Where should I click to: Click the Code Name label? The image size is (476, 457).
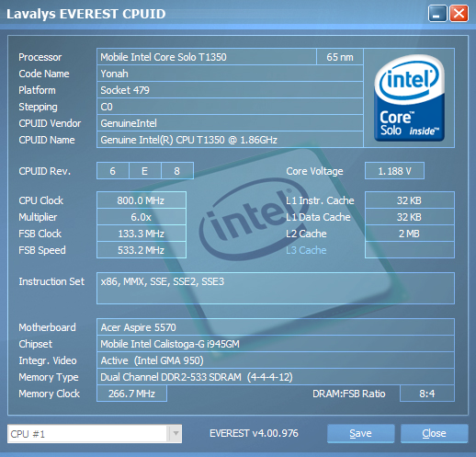[x=44, y=74]
